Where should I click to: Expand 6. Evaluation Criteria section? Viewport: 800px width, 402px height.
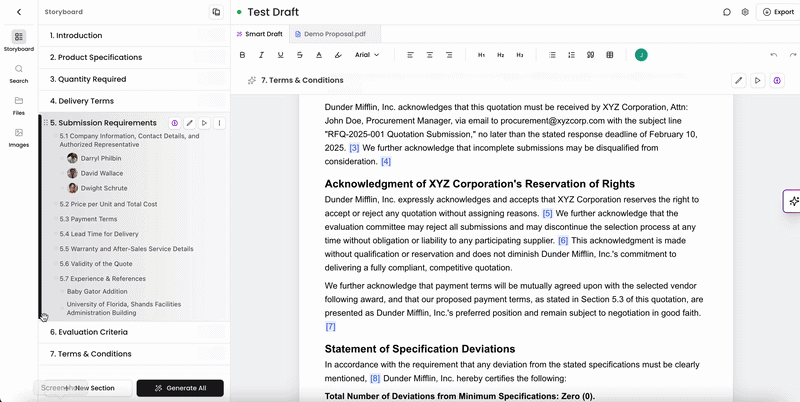135,332
